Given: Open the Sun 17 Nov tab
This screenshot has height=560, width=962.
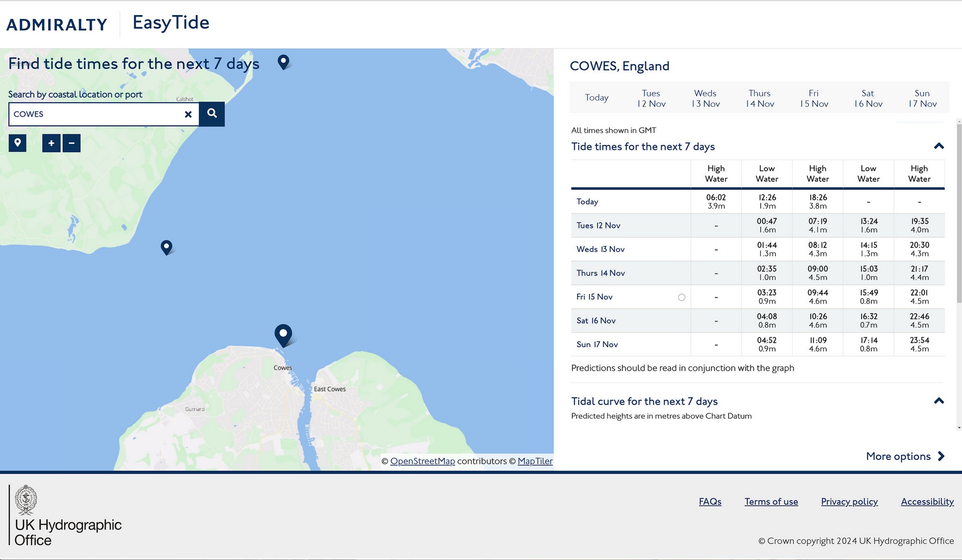Looking at the screenshot, I should [x=922, y=98].
